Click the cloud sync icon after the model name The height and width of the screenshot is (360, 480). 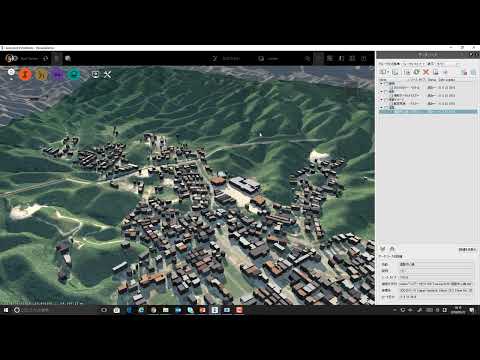46,59
